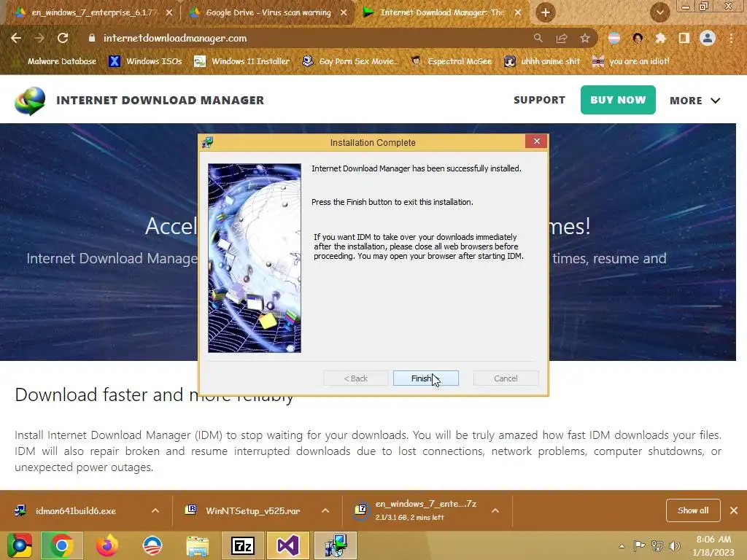
Task: Click the globe artwork in the installer dialog
Action: point(255,258)
